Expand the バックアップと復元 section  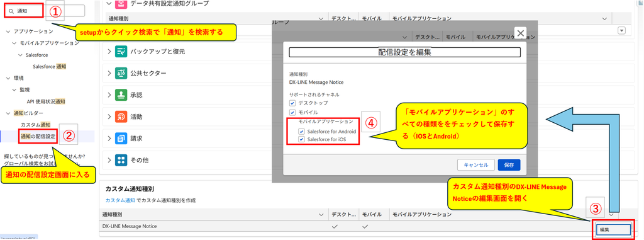point(109,52)
